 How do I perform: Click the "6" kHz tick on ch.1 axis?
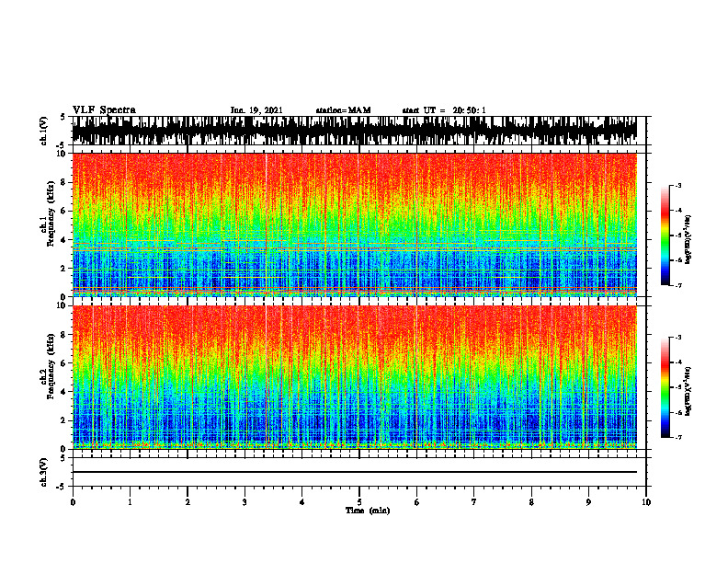point(64,212)
